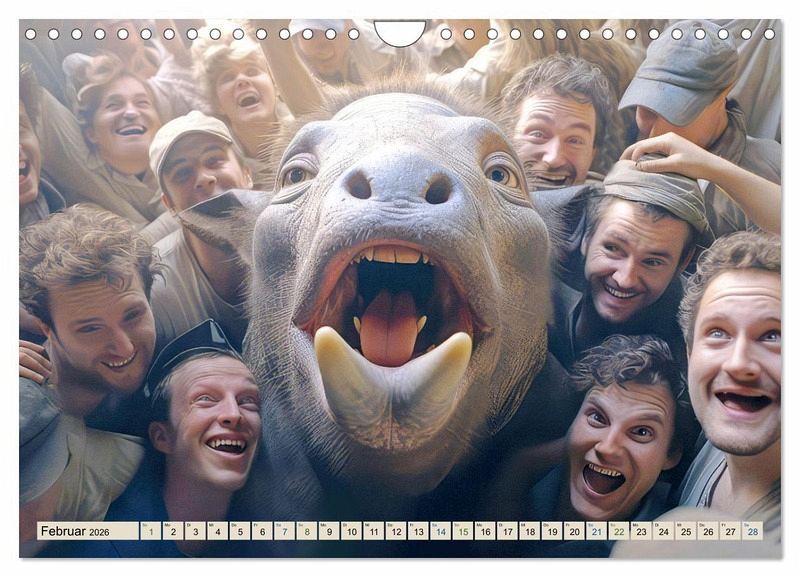Pick day 19 on the calendar strip
This screenshot has width=800, height=577.
(x=551, y=531)
